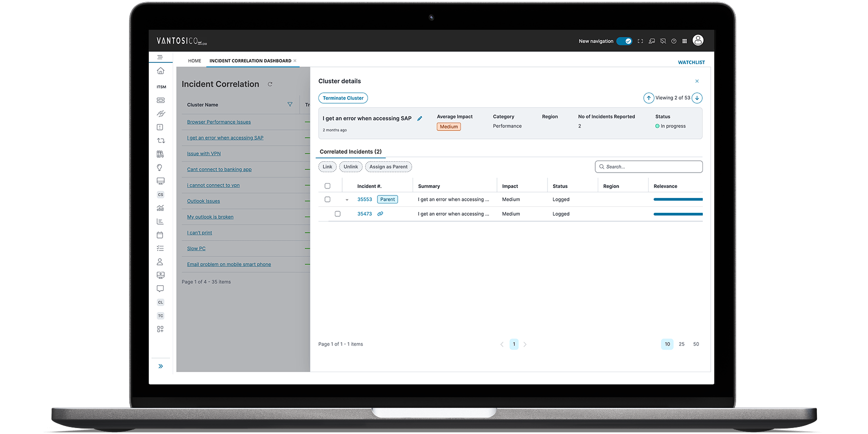Click the link icon beside incident 35473

point(380,214)
